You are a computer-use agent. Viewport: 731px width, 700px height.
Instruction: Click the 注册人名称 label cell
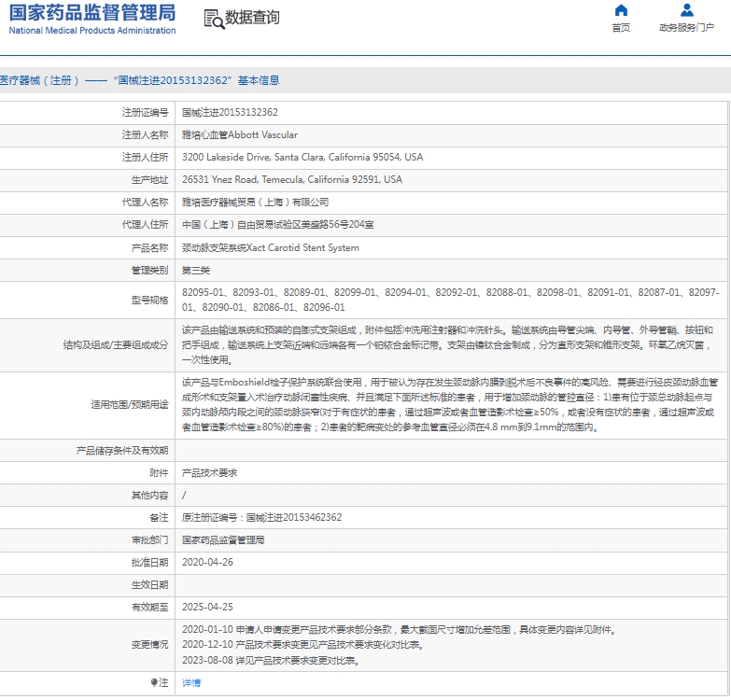tap(87, 134)
